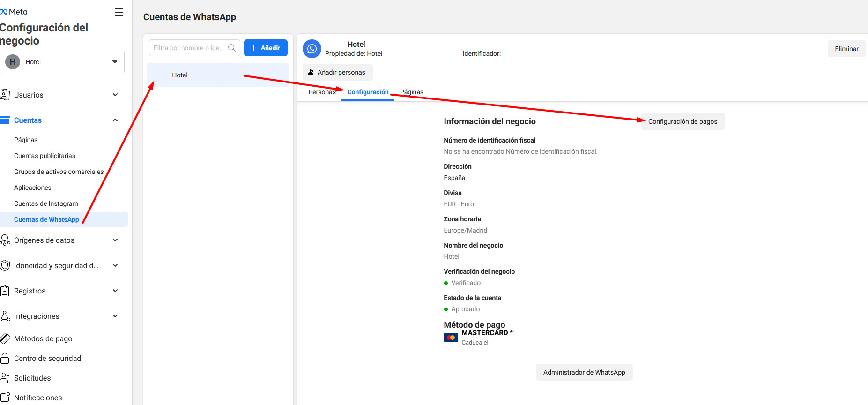Click the Integraciones icon
The height and width of the screenshot is (405, 868).
coord(5,316)
